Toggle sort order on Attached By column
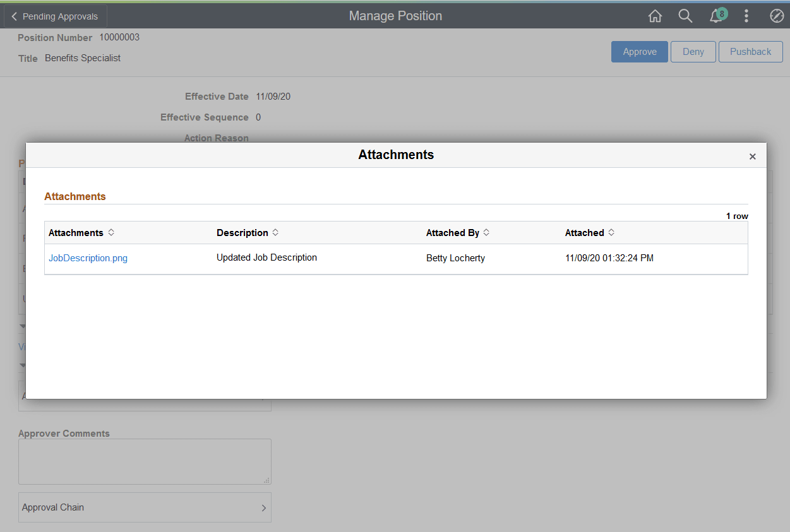Viewport: 790px width, 532px height. click(x=486, y=232)
